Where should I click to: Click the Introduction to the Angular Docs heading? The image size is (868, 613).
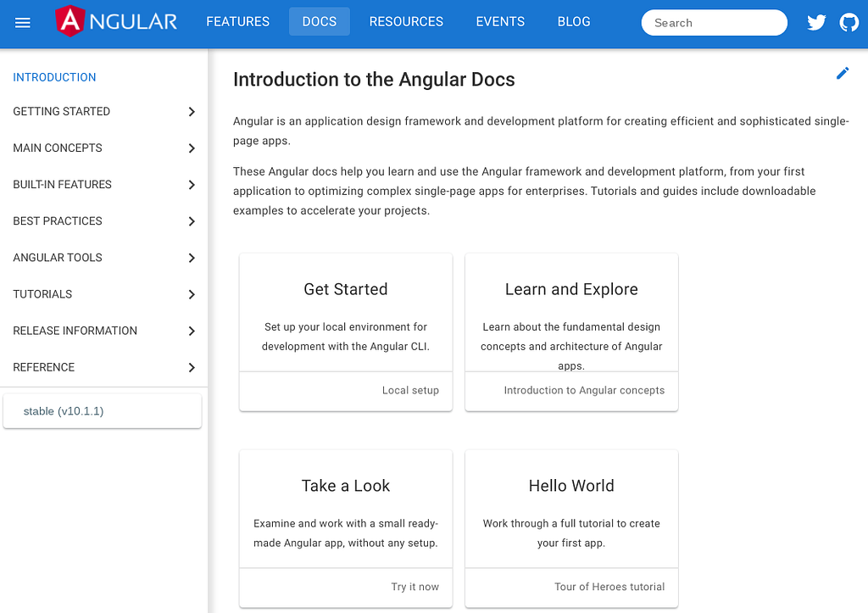[x=374, y=80]
